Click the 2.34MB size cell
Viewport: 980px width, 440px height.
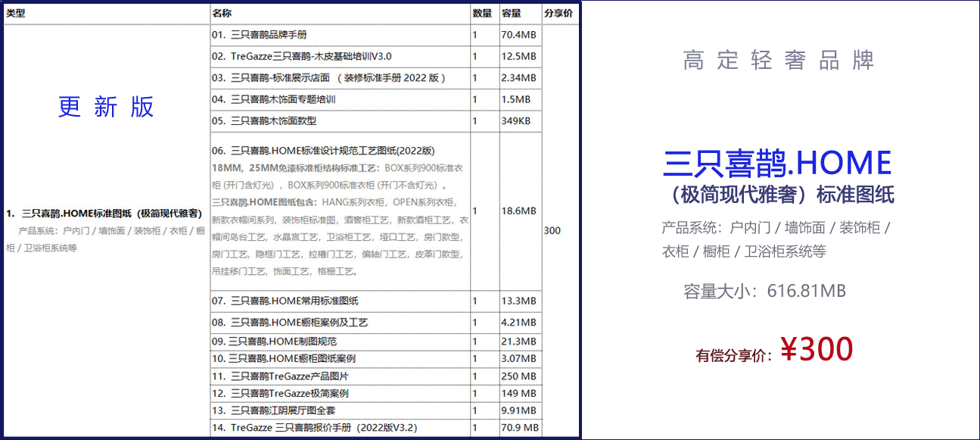point(518,78)
